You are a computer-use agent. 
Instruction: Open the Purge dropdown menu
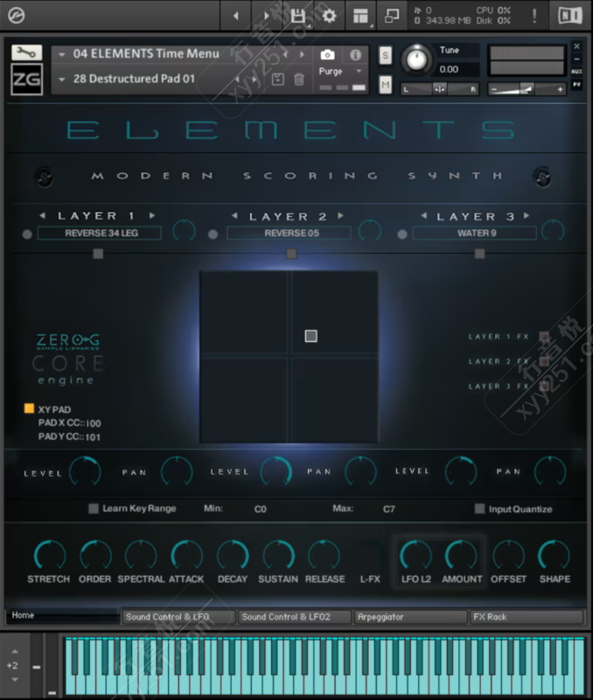tap(359, 71)
